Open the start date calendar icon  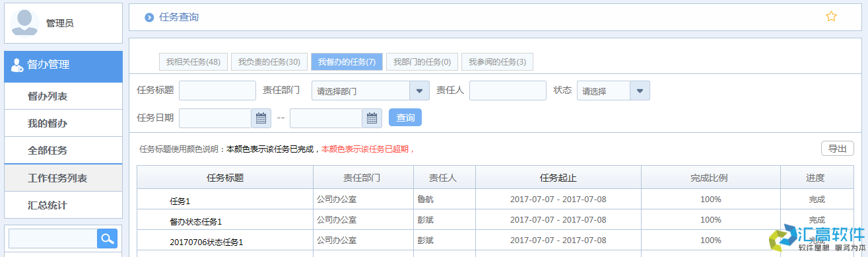click(x=261, y=118)
